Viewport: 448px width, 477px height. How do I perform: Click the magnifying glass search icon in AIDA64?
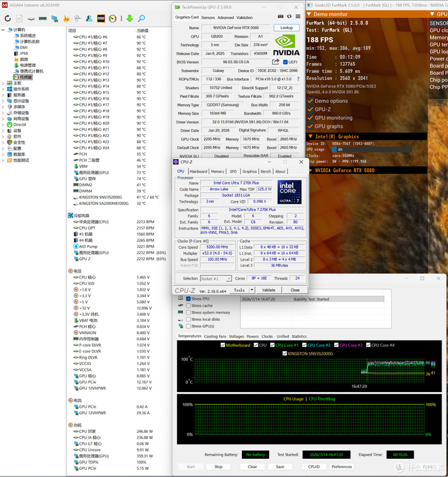pyautogui.click(x=141, y=19)
